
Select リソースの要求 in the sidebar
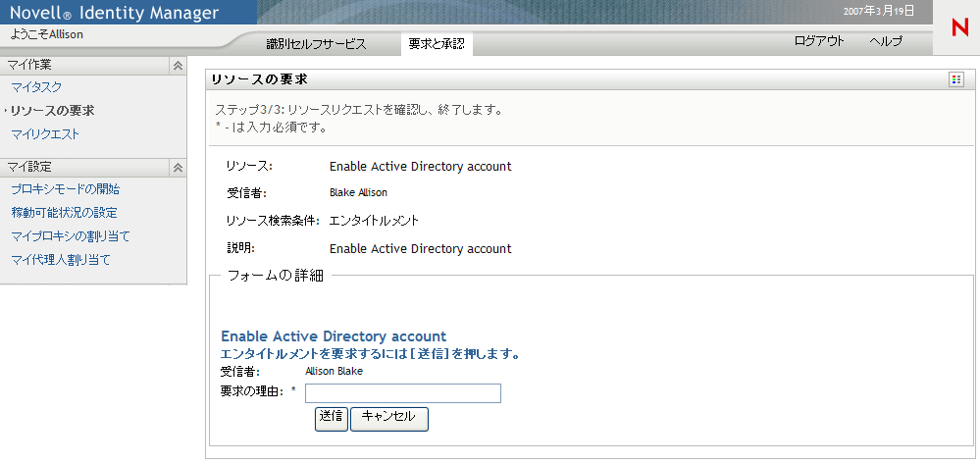pos(53,111)
